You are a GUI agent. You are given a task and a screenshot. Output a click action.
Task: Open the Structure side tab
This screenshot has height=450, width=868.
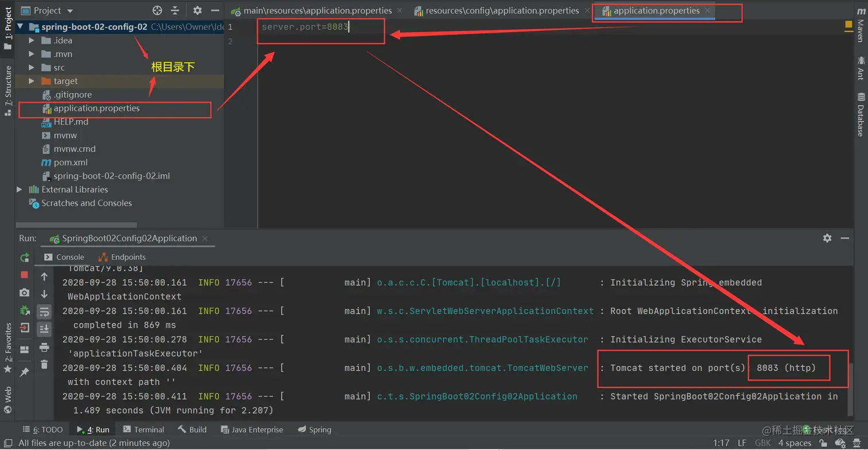coord(7,90)
